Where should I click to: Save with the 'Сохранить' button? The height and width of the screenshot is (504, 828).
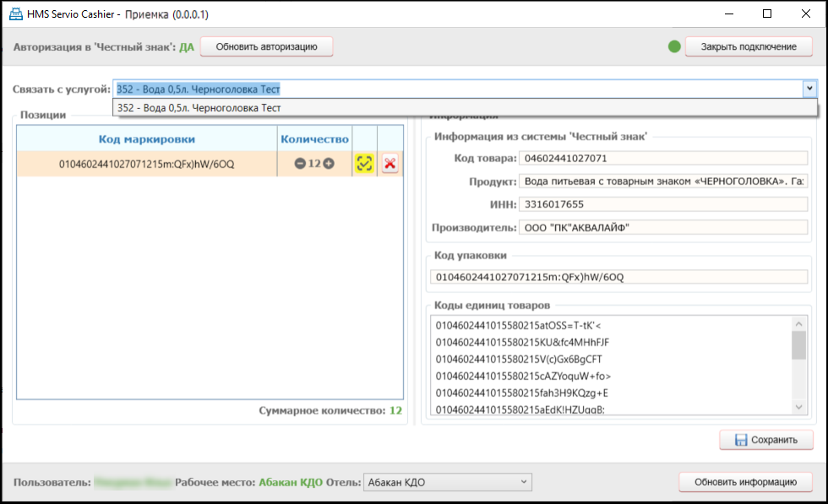[x=765, y=440]
